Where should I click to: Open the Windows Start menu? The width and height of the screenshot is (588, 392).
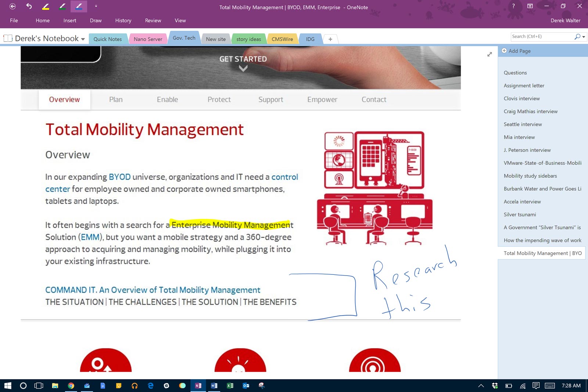pos(8,385)
